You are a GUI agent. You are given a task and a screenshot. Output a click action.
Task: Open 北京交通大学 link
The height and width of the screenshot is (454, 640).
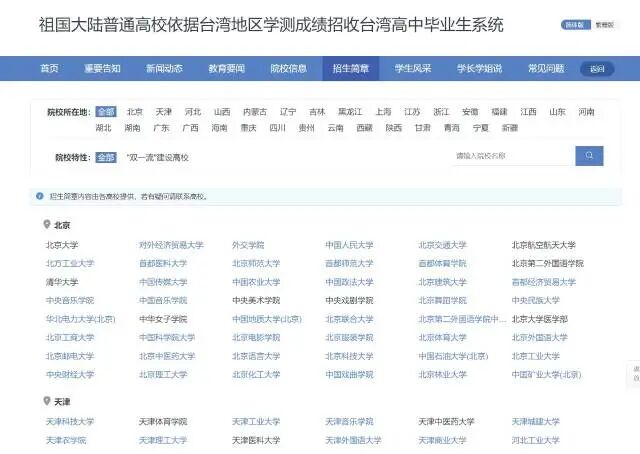(442, 245)
